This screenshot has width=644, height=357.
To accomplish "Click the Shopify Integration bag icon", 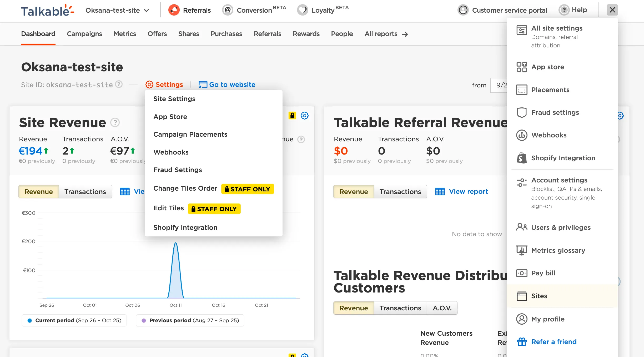I will pyautogui.click(x=521, y=158).
